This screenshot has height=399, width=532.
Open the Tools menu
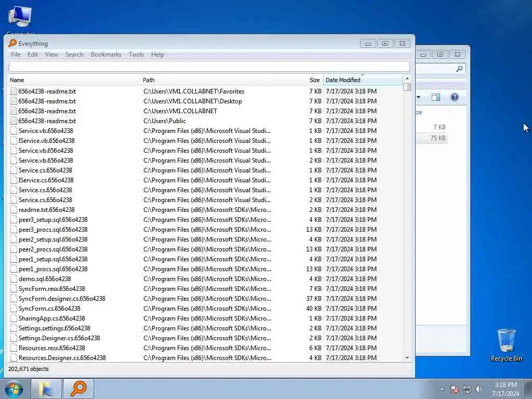[x=137, y=54]
